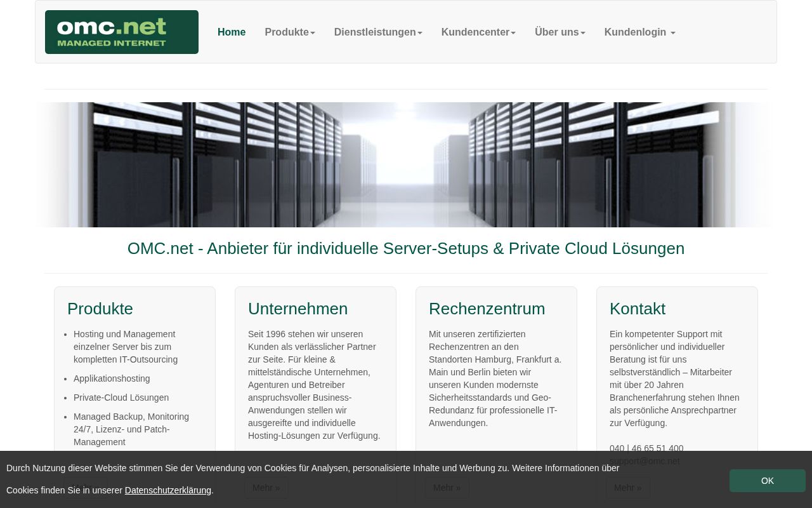Accept cookies with the OK button
The image size is (812, 508).
768,481
